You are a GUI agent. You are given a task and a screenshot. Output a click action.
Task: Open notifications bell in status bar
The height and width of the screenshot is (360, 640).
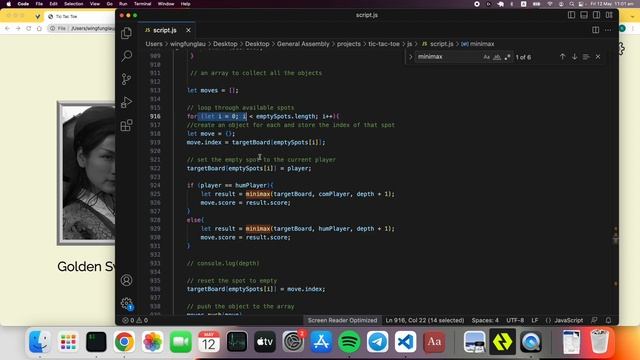(x=608, y=320)
